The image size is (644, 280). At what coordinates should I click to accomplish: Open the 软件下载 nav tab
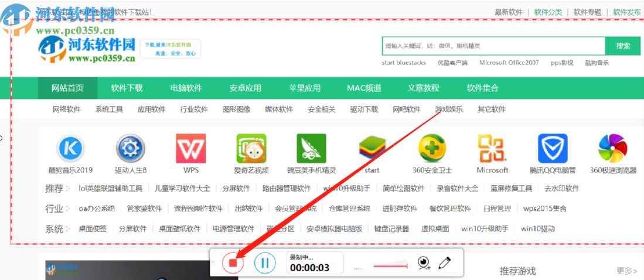click(127, 88)
